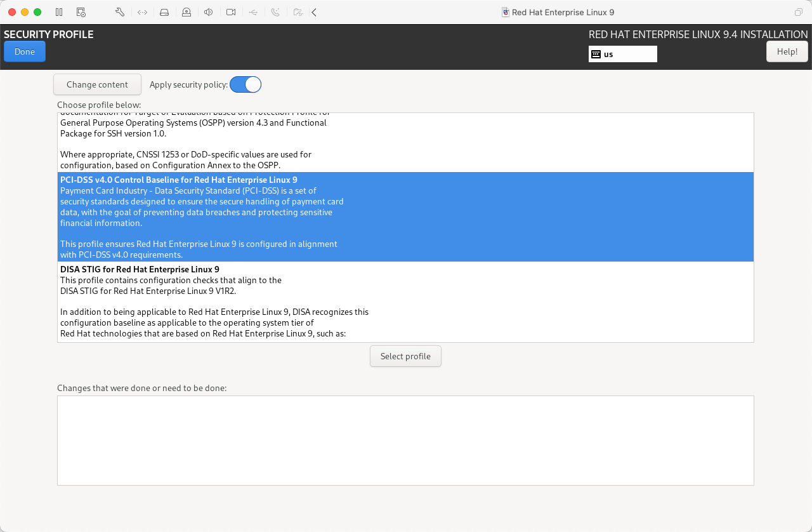Click the CD/DVD drive icon
The image size is (812, 532).
[x=187, y=12]
